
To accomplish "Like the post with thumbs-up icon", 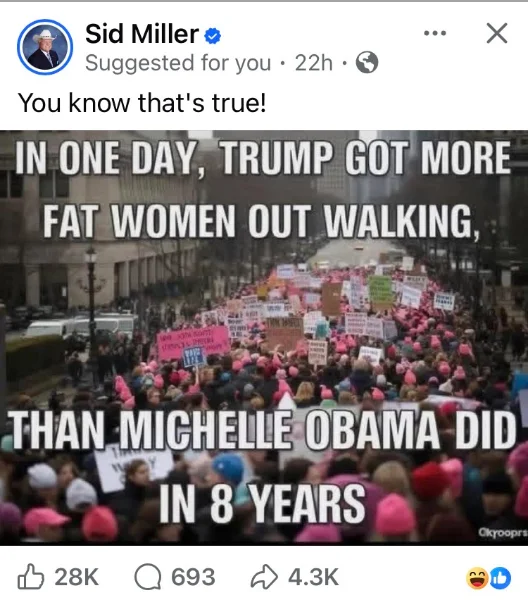I will (31, 576).
